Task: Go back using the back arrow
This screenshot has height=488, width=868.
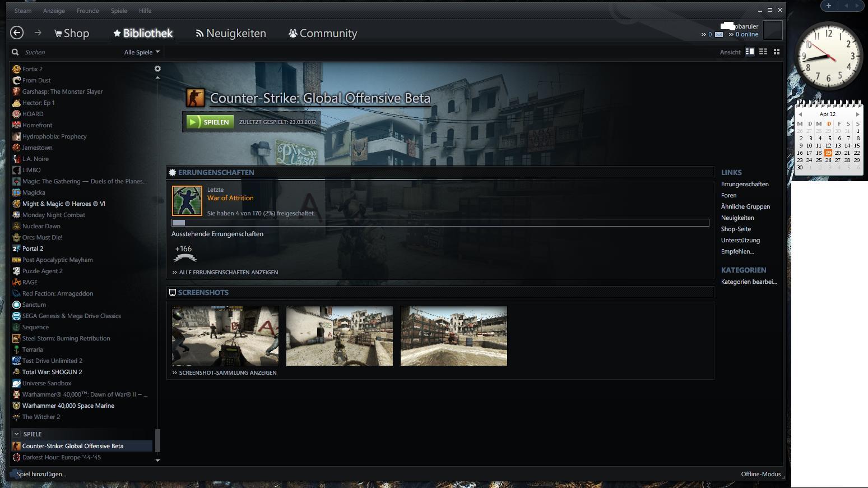Action: coord(17,33)
